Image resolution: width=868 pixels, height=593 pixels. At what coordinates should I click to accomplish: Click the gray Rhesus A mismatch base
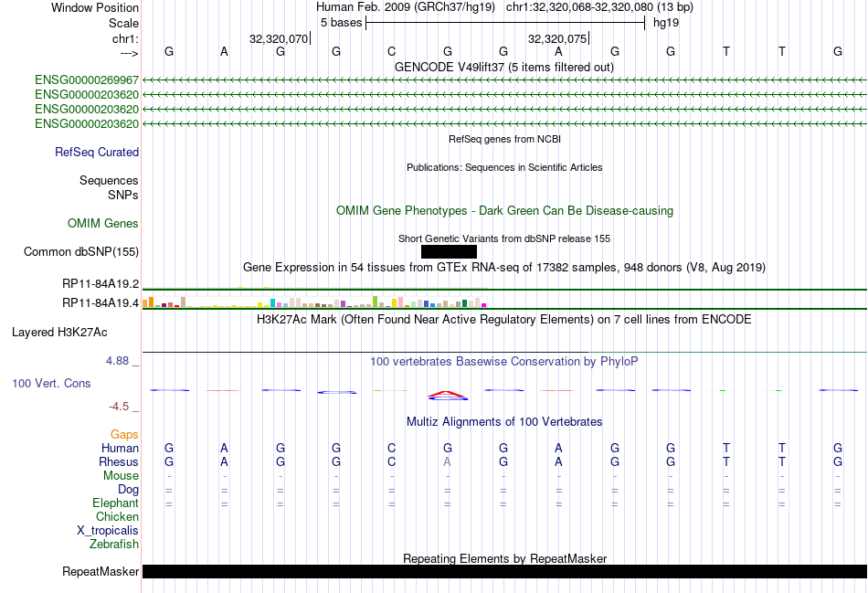click(x=448, y=461)
